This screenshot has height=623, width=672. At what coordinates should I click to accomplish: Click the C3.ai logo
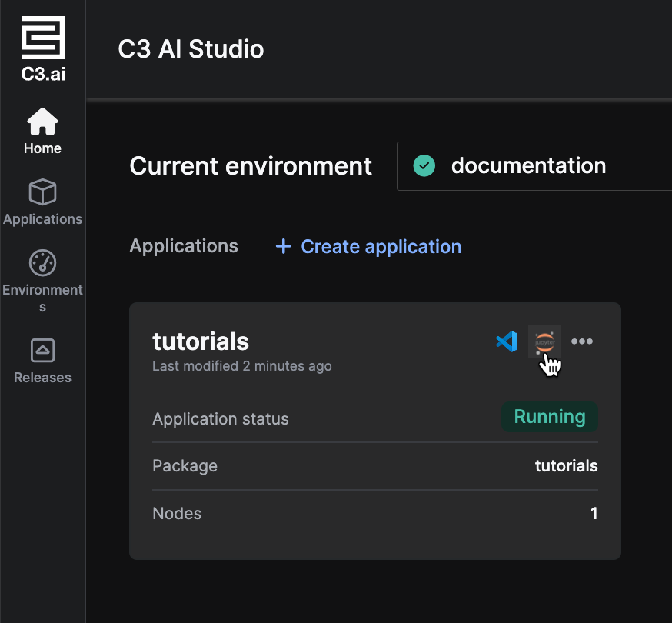pos(42,48)
